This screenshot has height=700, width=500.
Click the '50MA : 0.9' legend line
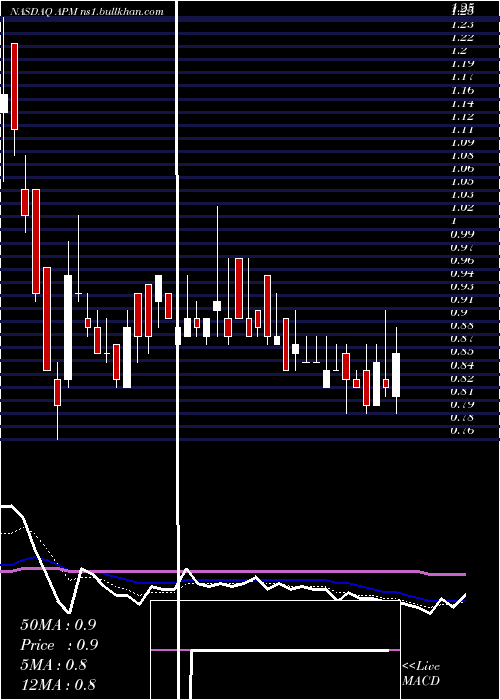58,625
